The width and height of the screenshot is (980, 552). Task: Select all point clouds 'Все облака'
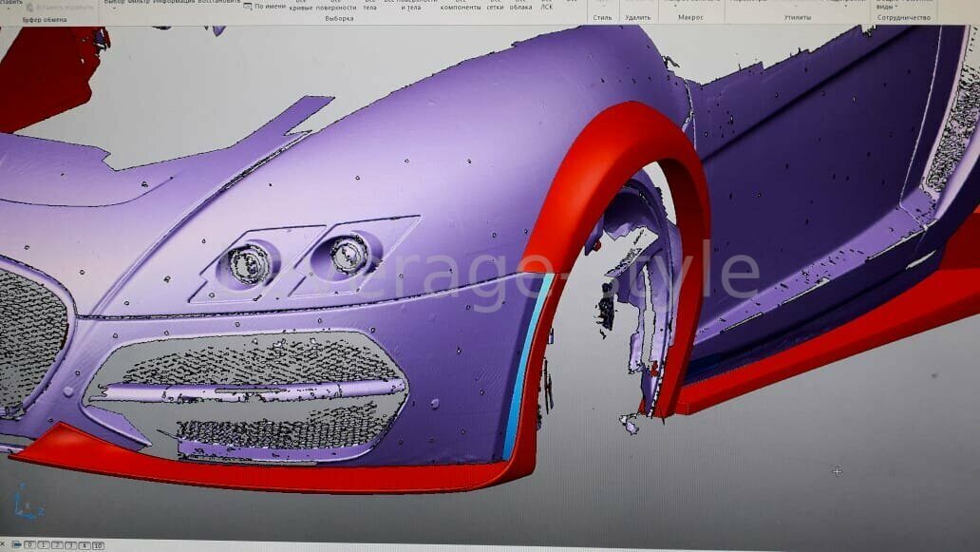pyautogui.click(x=520, y=6)
